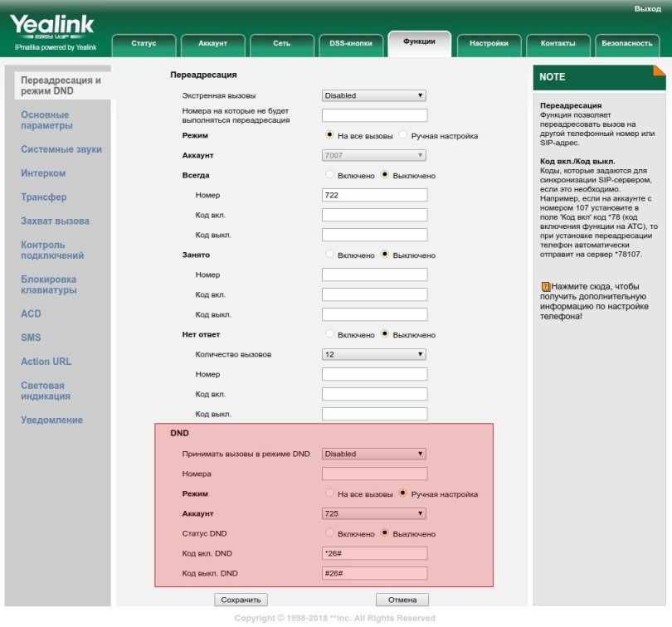Click the Нет ответ Код вкл. field

click(x=374, y=394)
